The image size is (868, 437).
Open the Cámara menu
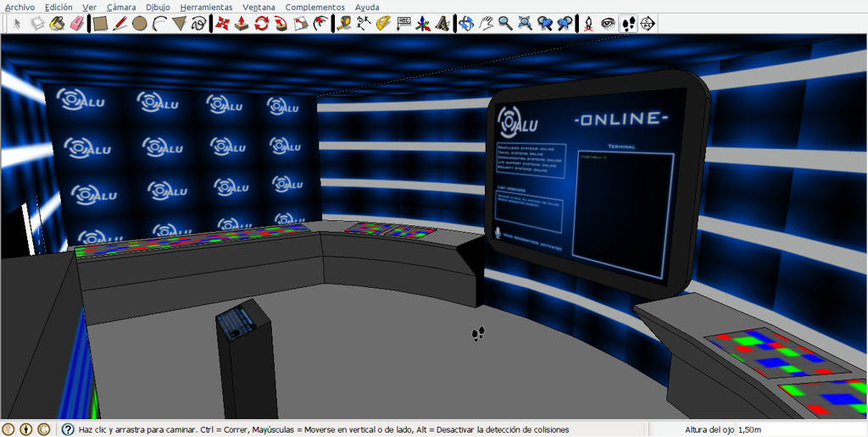(x=121, y=7)
